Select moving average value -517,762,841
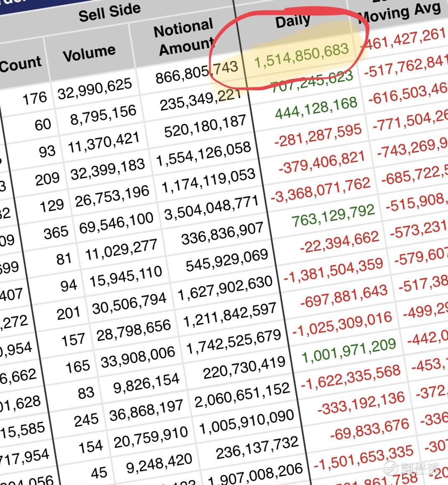Screen dimensions: 448x485 point(406,67)
